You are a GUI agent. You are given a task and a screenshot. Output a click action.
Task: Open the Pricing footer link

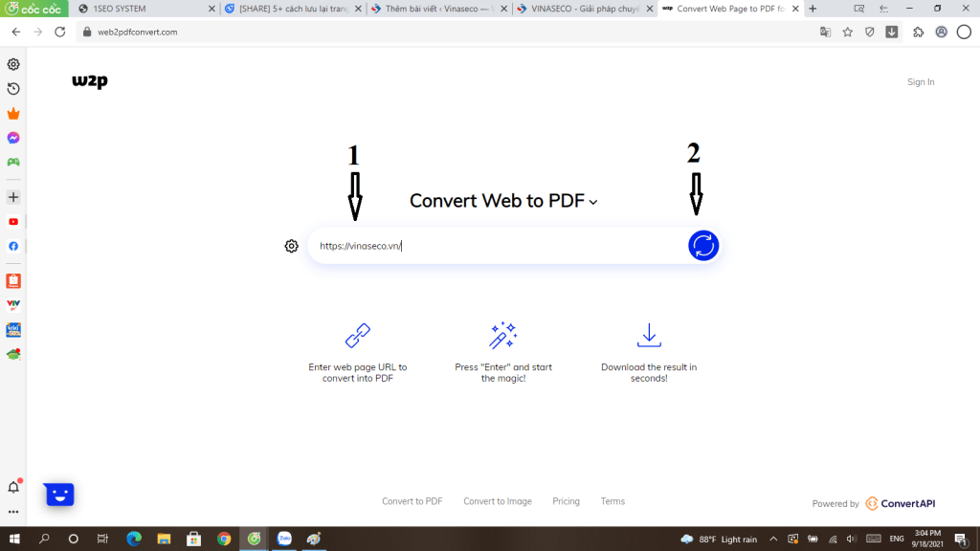(566, 501)
